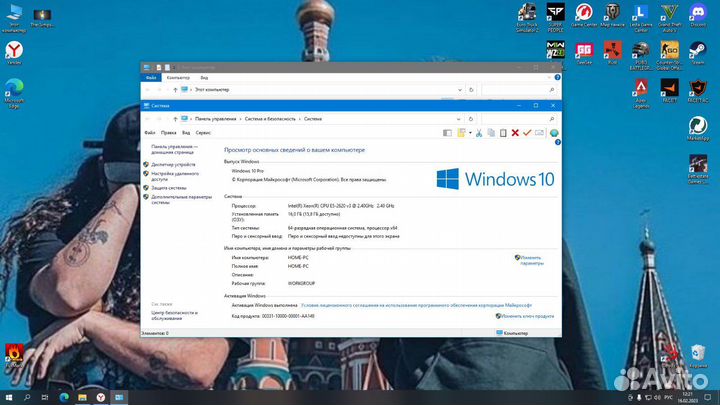This screenshot has height=405, width=720.
Task: Toggle the preview pane toolbar icon
Action: (447, 133)
